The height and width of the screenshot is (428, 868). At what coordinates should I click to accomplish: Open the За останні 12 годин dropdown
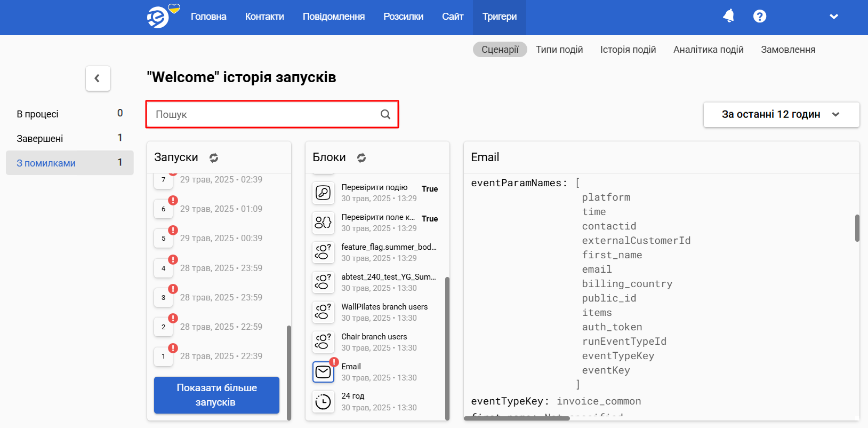pyautogui.click(x=781, y=115)
